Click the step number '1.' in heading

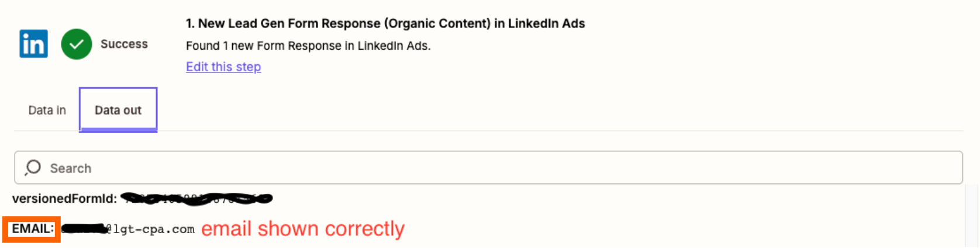coord(190,23)
